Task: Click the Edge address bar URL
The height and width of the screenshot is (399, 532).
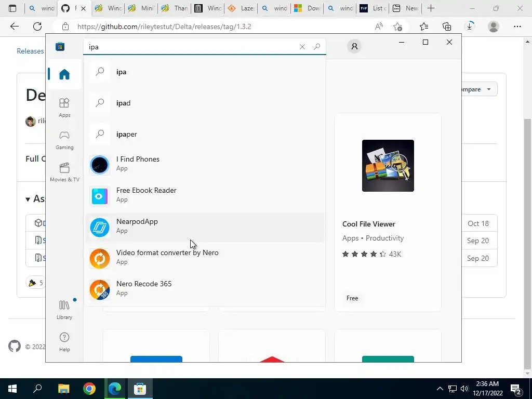Action: coord(164,27)
